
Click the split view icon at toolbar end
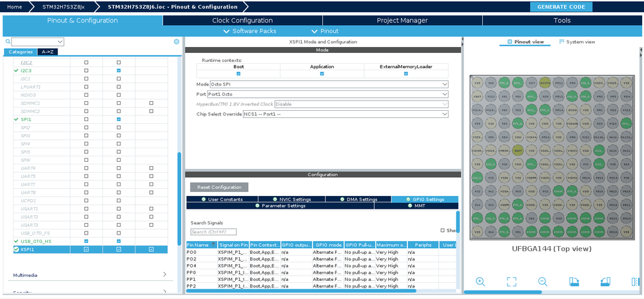636,282
